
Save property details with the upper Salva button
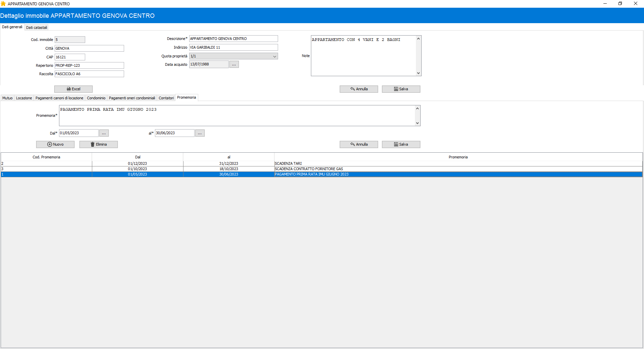401,89
